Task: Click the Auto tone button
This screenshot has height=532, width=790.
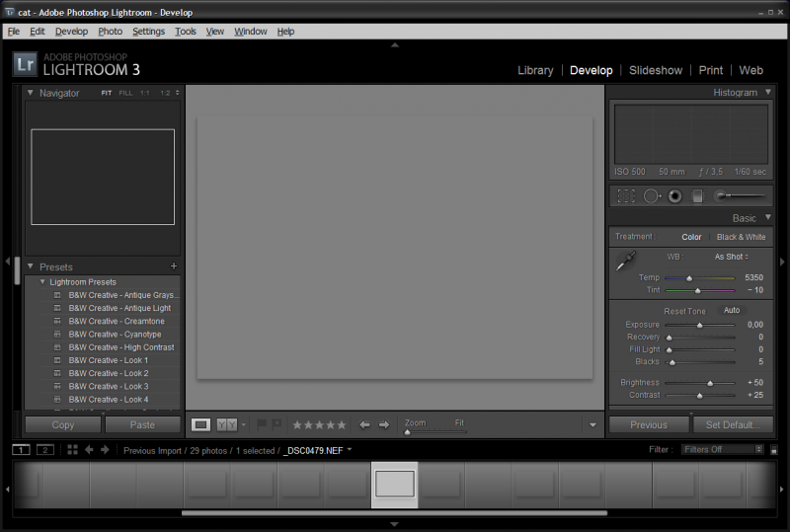Action: pos(732,310)
